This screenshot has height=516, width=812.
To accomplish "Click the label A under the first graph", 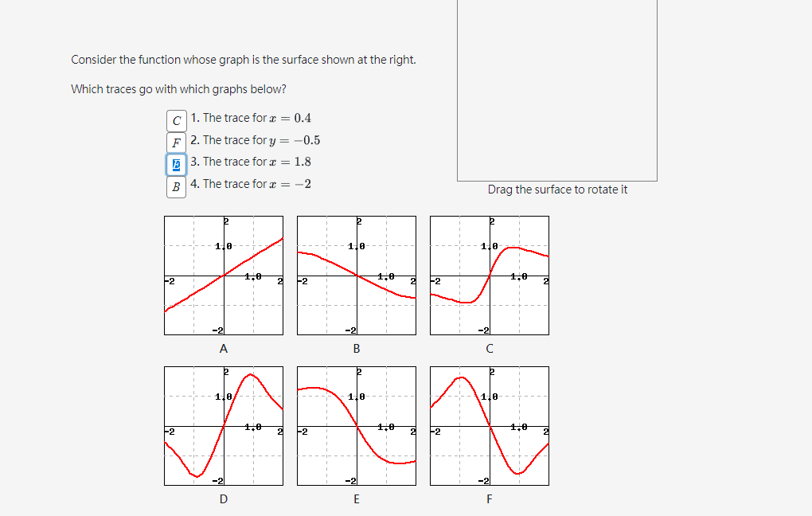I will click(223, 348).
